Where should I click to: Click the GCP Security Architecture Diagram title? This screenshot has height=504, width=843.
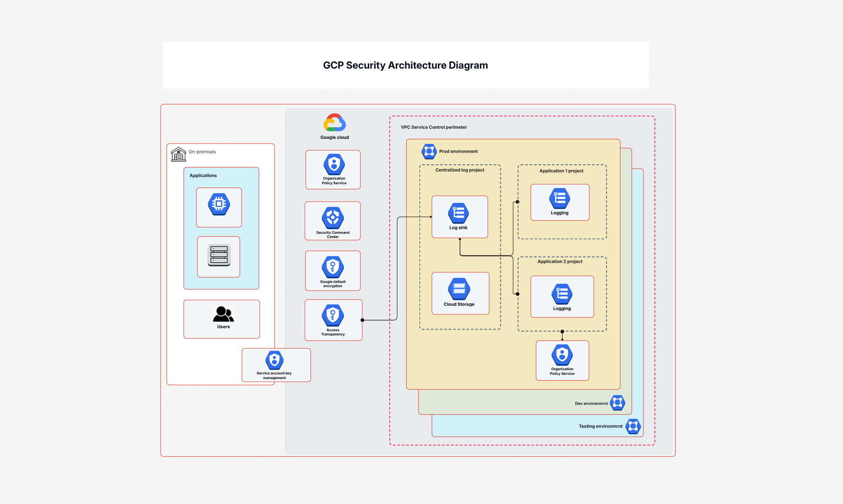(x=405, y=65)
